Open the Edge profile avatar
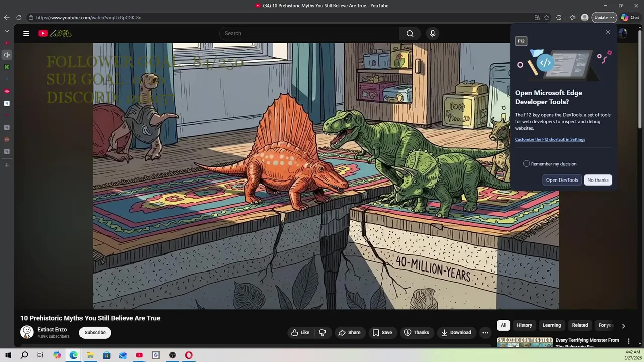 coord(585,18)
